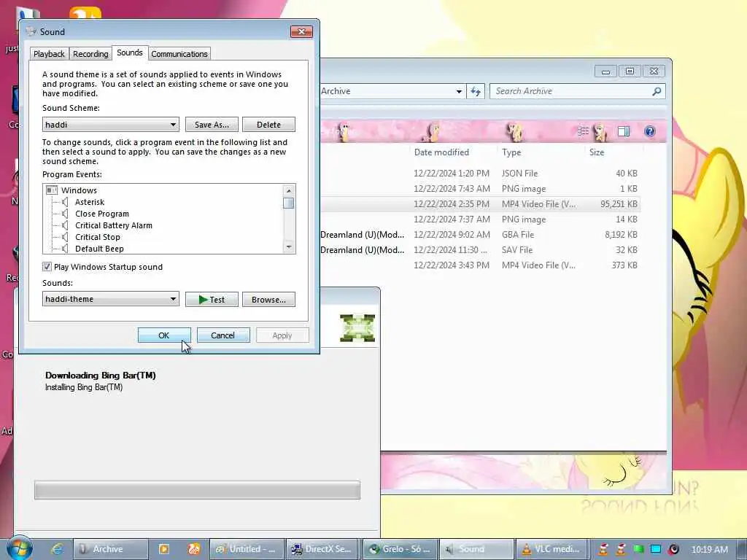Test the selected sound
Image resolution: width=747 pixels, height=560 pixels.
click(x=212, y=300)
